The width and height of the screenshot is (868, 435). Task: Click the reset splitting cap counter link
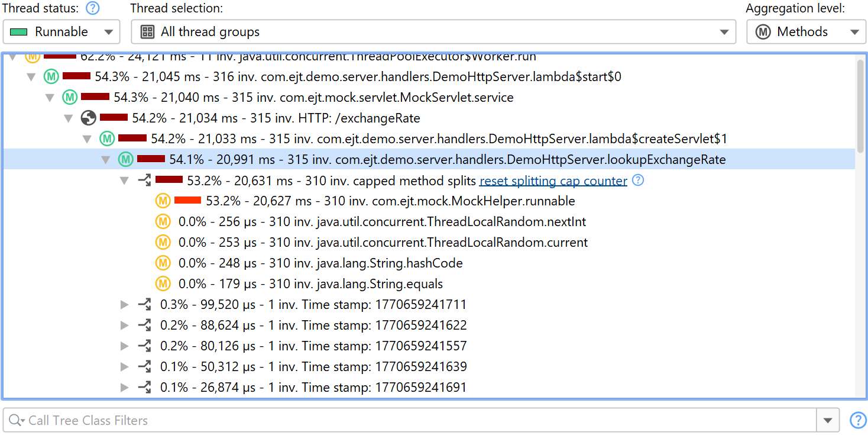coord(553,181)
